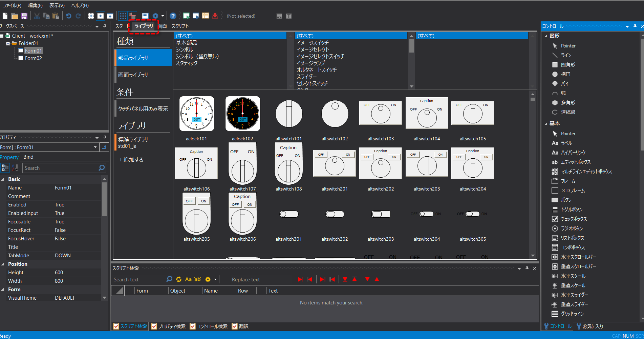Open Help via the question mark icon
644x339 pixels.
173,16
